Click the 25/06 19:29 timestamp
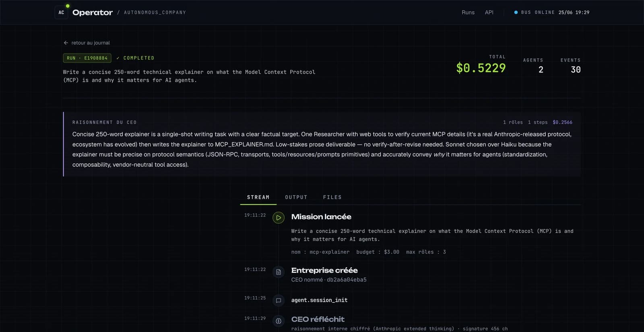Screen dimensions: 644x332 574,12
